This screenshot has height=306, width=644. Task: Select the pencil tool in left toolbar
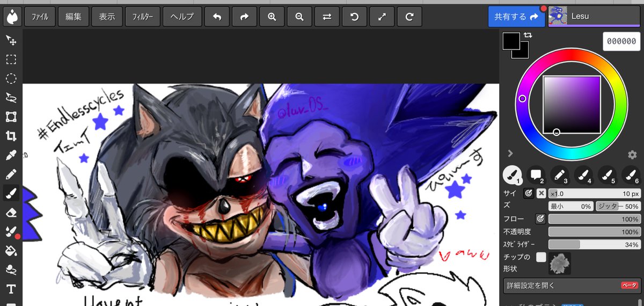[x=11, y=174]
